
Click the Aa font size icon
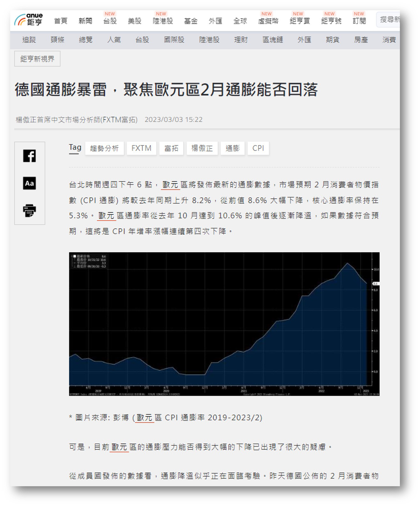29,183
